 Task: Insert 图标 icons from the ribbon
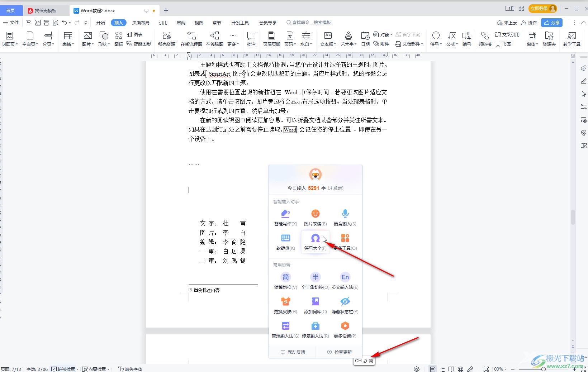(x=119, y=39)
